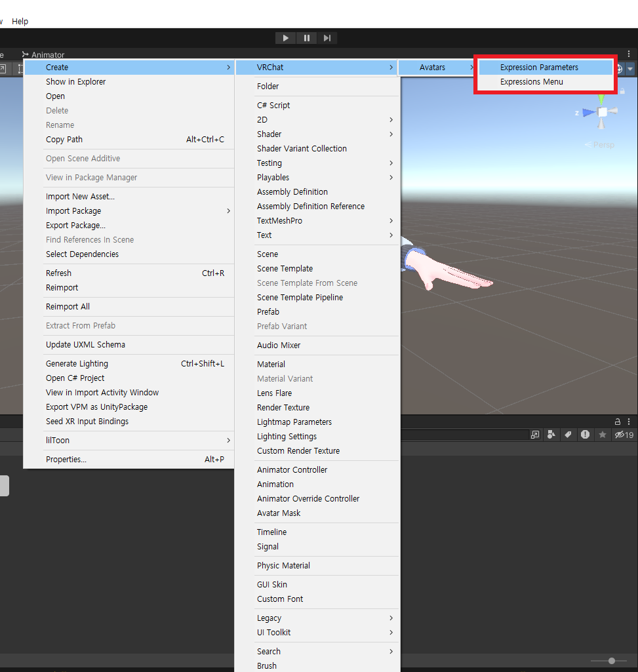Open the scene panel's three-dot options menu
The width and height of the screenshot is (638, 672).
click(629, 54)
